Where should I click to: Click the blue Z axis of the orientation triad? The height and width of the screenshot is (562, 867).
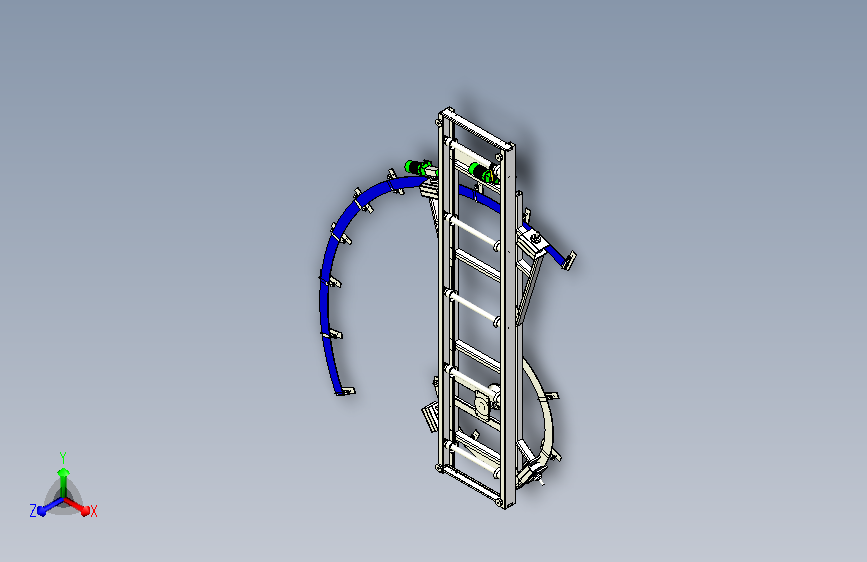coord(50,506)
